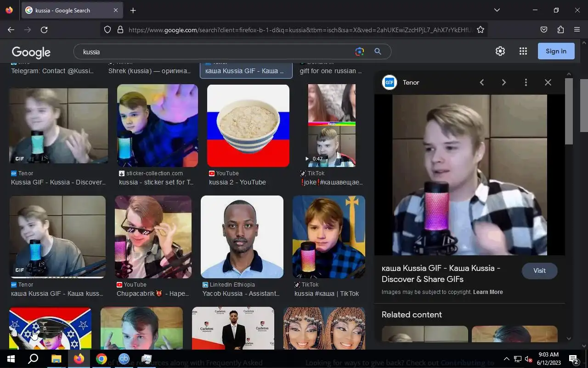Screen dimensions: 588x368
Task: Open the sunglasses Chupacabrik YouTube thumbnail
Action: click(153, 237)
